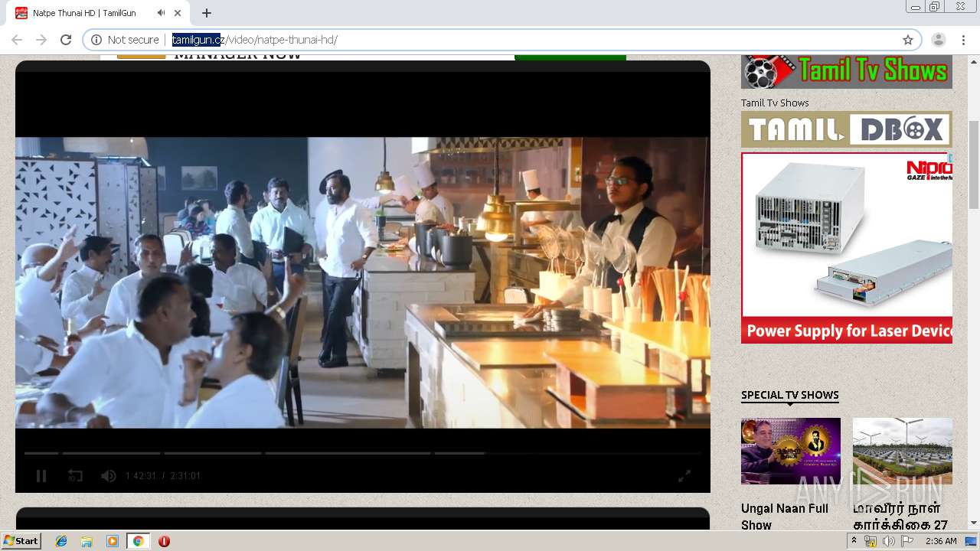The height and width of the screenshot is (551, 980).
Task: Open media player taskbar icon
Action: tap(113, 541)
